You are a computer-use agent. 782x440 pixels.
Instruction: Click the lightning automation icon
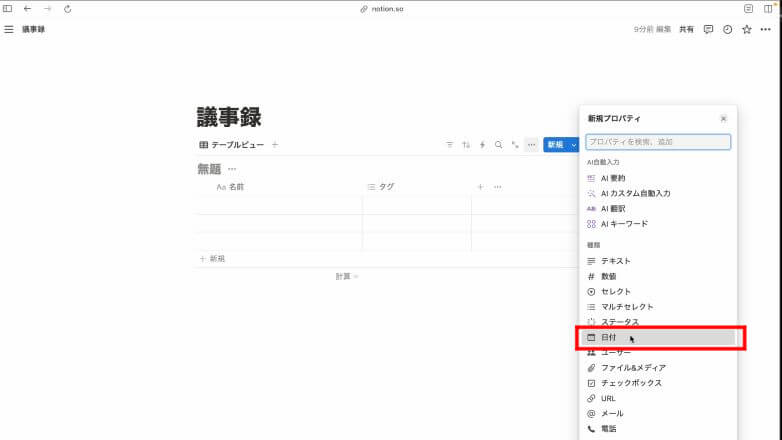coord(482,145)
